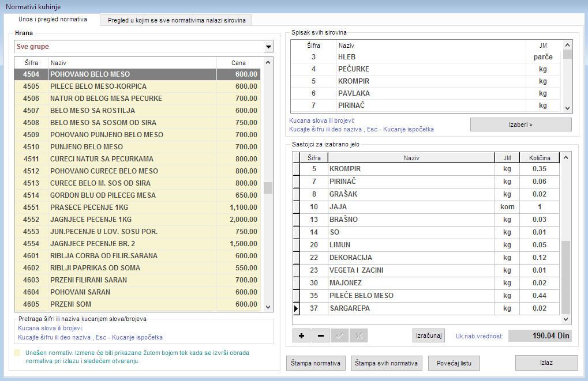Viewport: 588px width, 381px height.
Task: Open Pregled u kojim se sve normativima tab
Action: coord(176,20)
